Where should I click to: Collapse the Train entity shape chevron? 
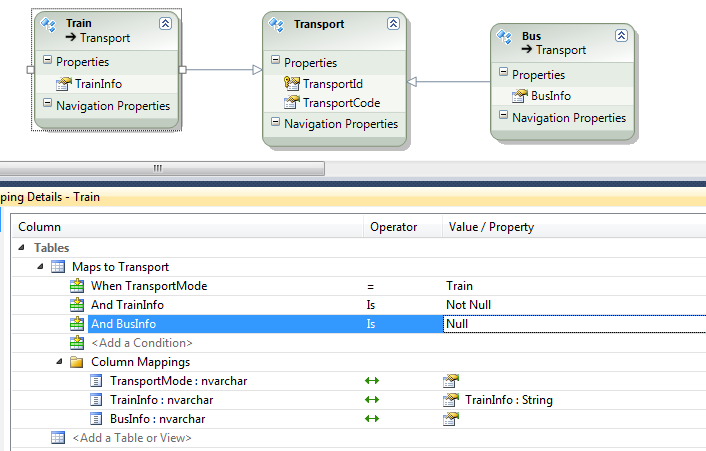click(165, 22)
